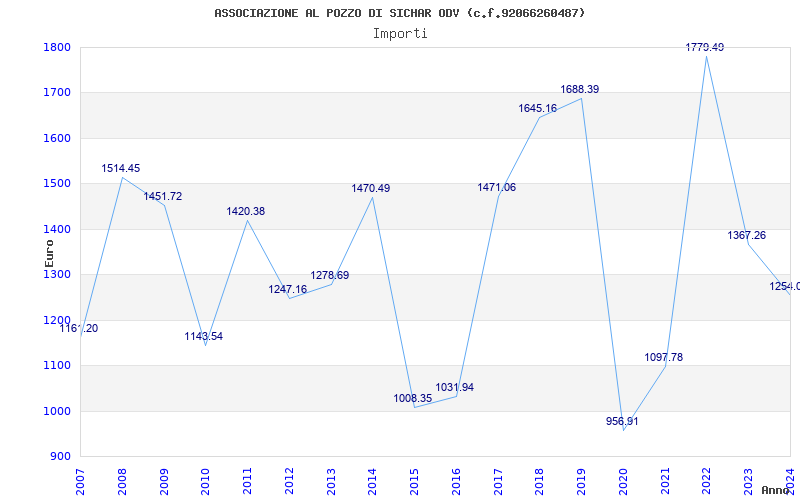This screenshot has height=500, width=800.
Task: Click the 1100 y-axis tick label
Action: pyautogui.click(x=57, y=366)
